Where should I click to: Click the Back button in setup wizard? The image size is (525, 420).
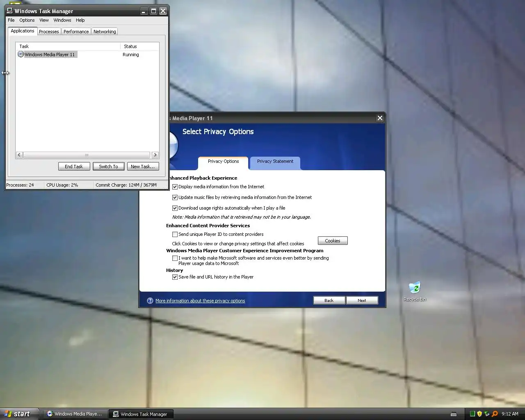tap(329, 301)
